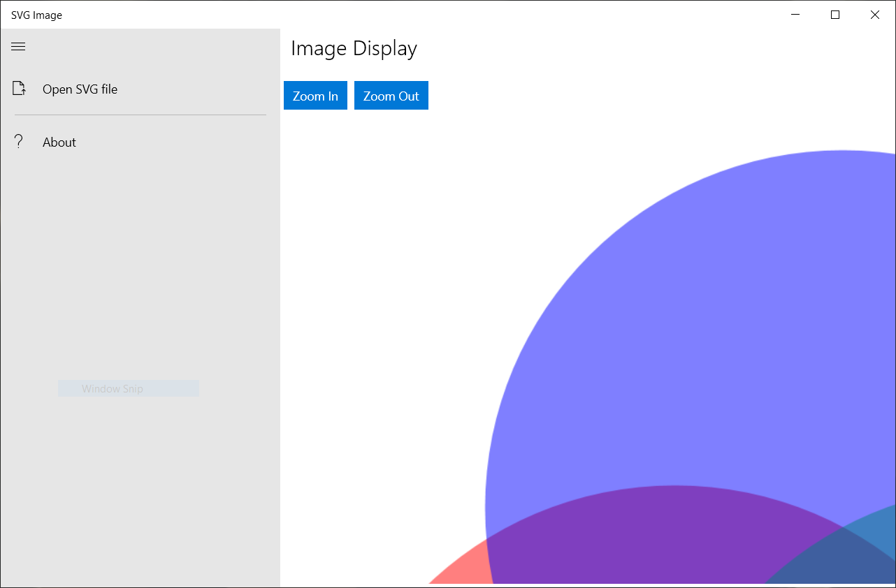The width and height of the screenshot is (896, 588).
Task: Close the SVG Image window
Action: tap(875, 15)
